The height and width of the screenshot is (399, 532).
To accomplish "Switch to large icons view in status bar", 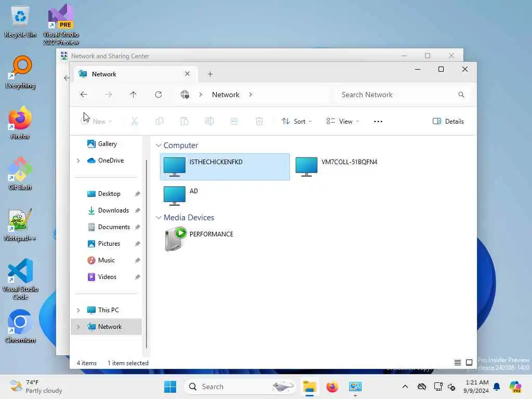I will 469,363.
